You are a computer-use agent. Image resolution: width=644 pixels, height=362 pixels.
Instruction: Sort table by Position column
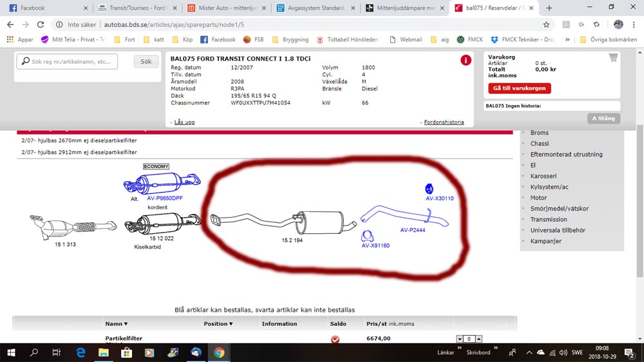coord(218,324)
